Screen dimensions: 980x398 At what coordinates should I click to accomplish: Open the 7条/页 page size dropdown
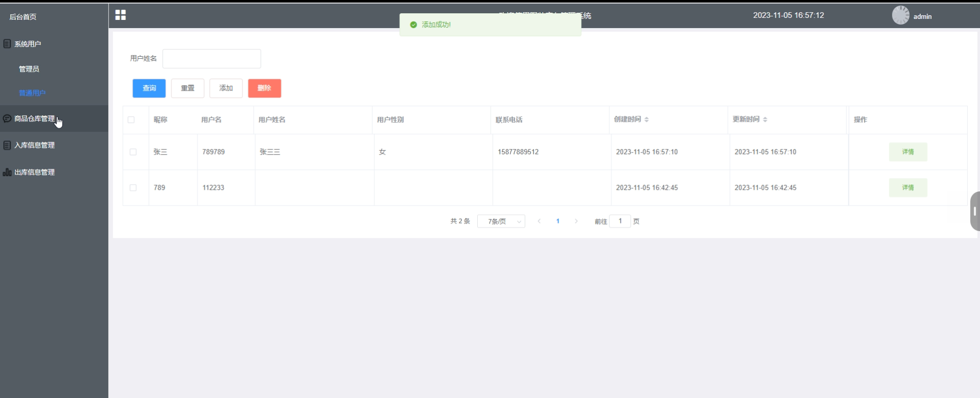[x=501, y=221]
